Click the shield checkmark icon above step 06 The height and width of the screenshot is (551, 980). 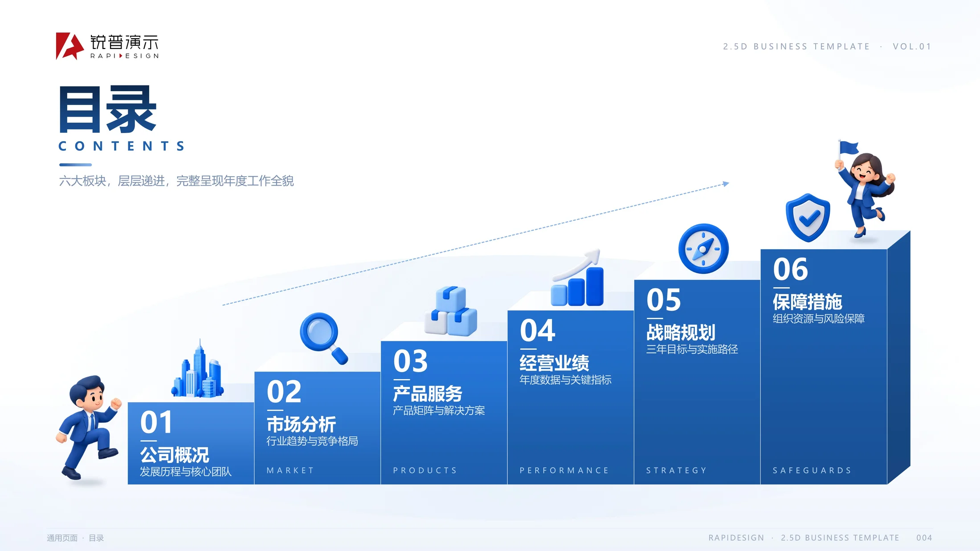pos(808,217)
